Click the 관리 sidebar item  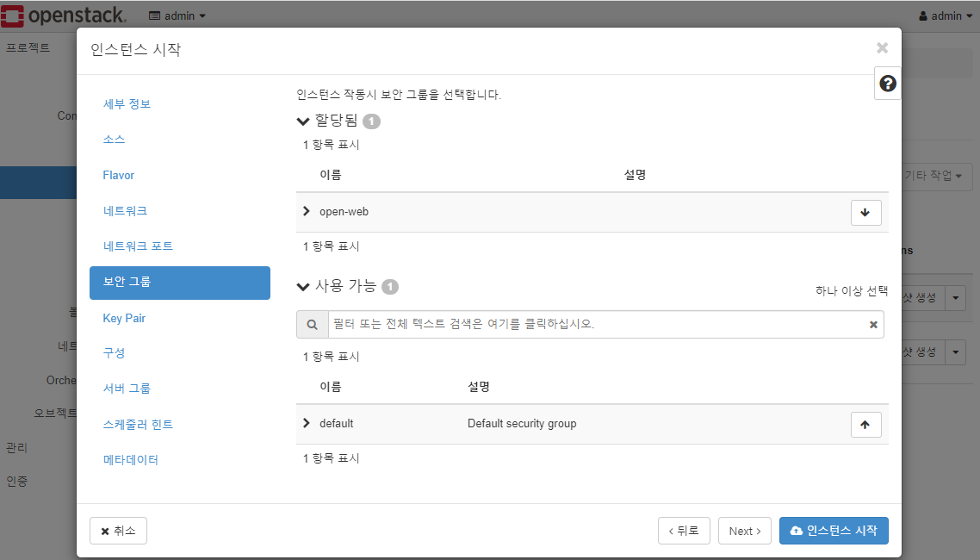pyautogui.click(x=17, y=447)
